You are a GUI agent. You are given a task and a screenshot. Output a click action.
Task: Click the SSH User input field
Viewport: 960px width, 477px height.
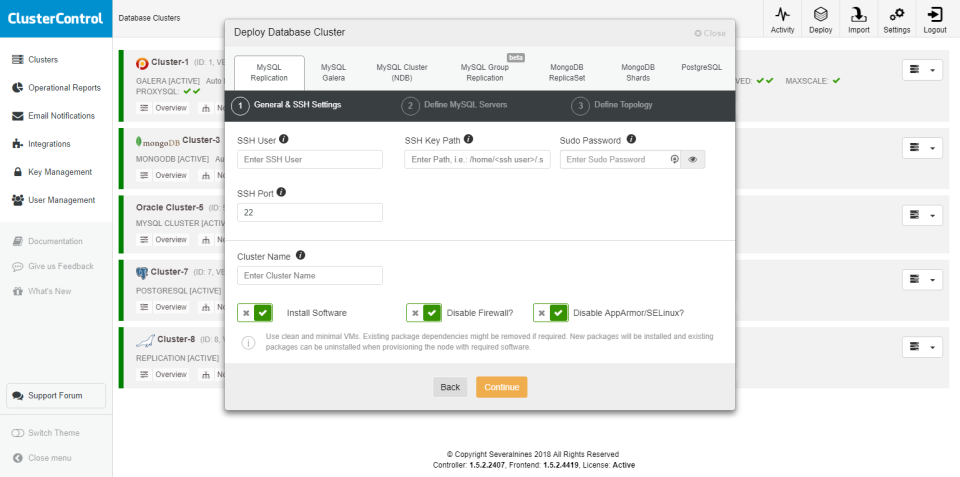point(310,159)
